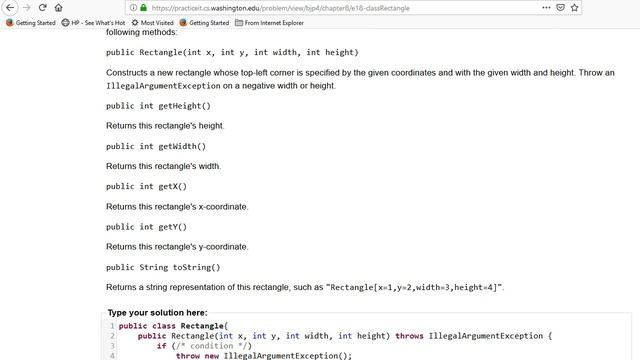Viewport: 640px width, 360px height.
Task: Place cursor on code line 1 'public class Rectangle{'
Action: click(x=173, y=326)
